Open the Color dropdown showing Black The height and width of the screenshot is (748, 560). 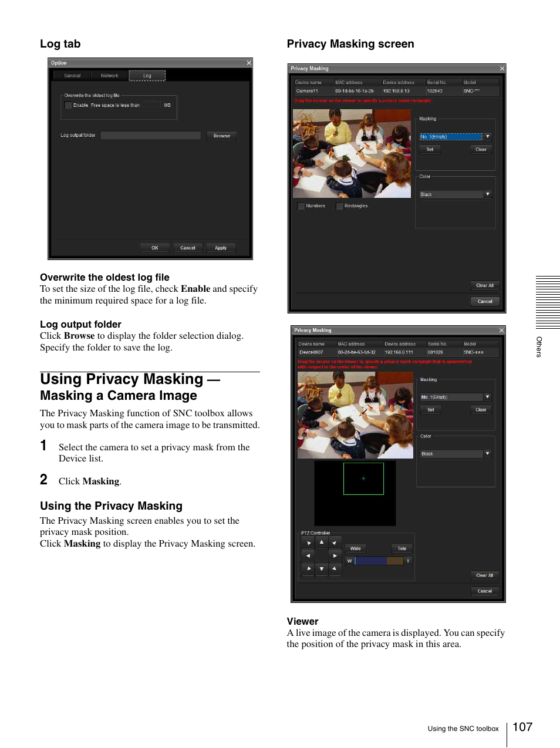pos(487,194)
